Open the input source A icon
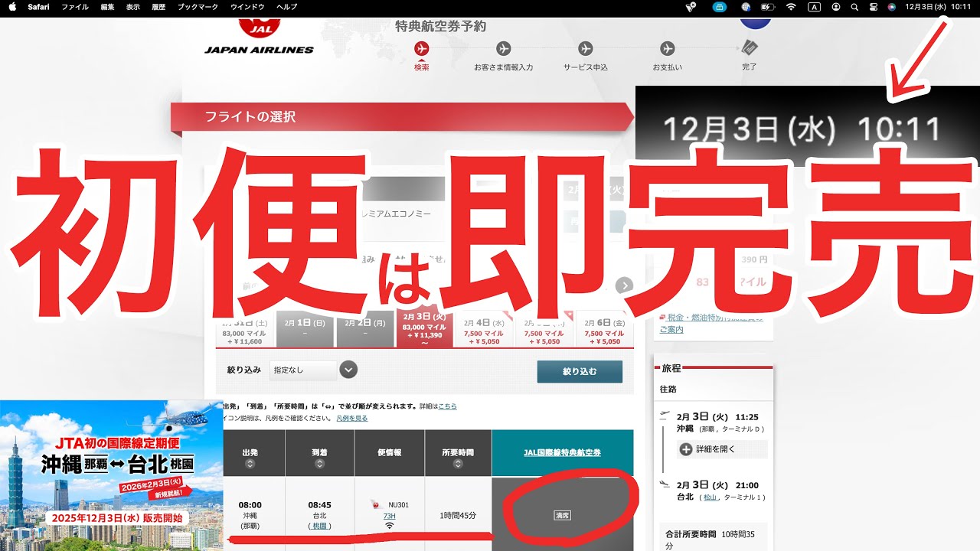This screenshot has width=980, height=551. 814,6
